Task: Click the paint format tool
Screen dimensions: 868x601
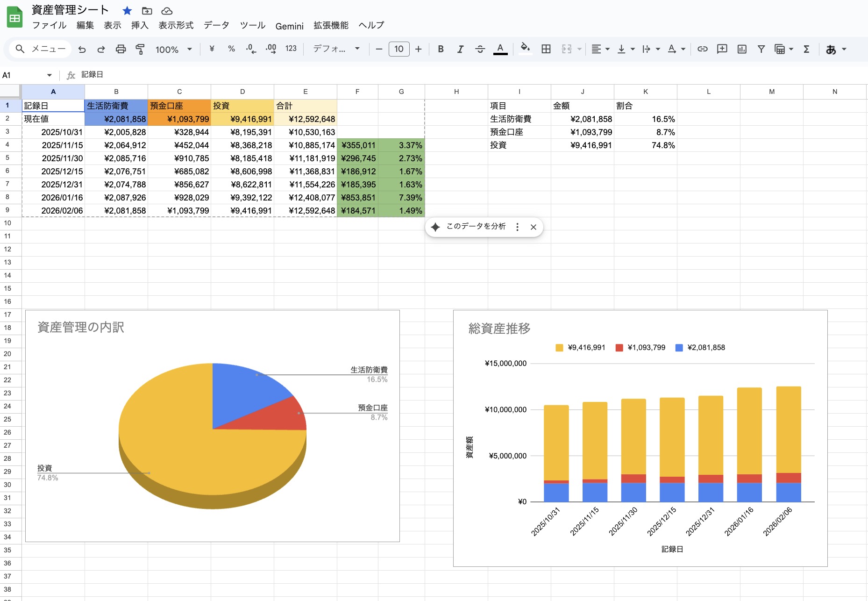Action: 140,49
